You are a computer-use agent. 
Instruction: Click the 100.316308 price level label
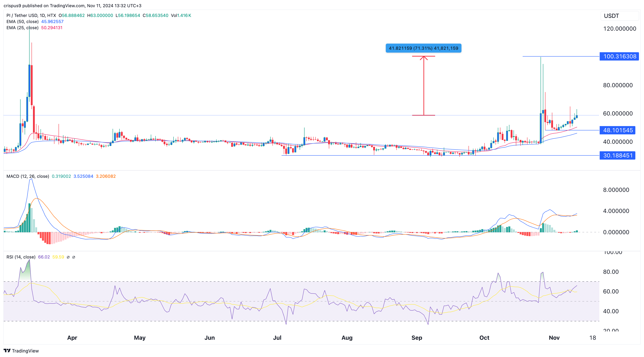[619, 56]
